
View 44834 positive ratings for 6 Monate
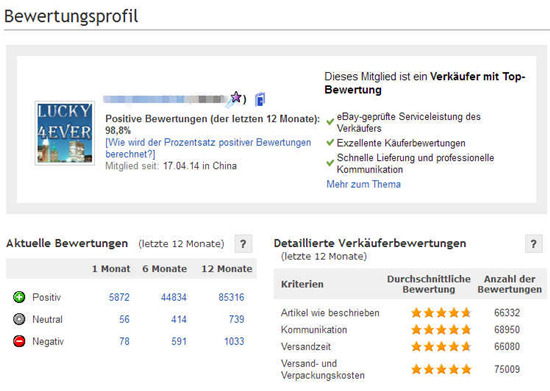[174, 297]
